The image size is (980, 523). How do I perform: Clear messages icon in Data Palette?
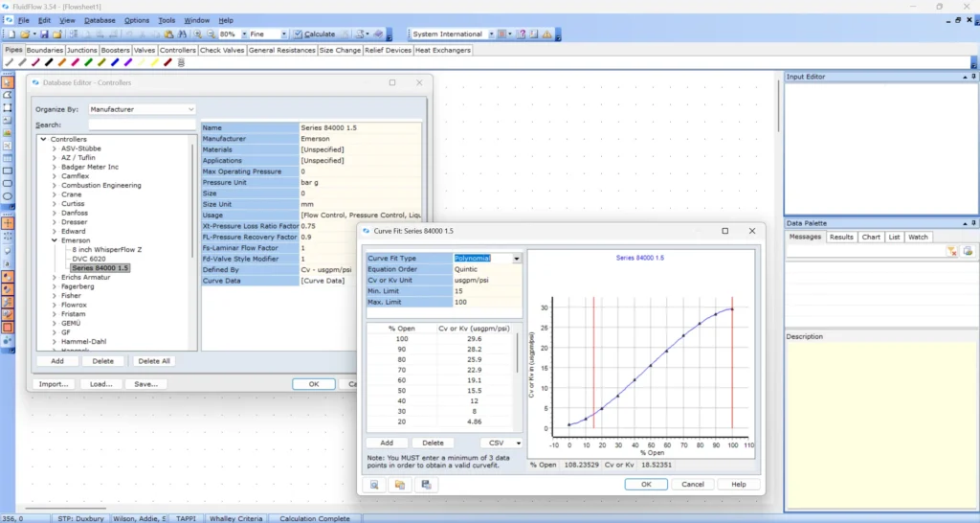(x=952, y=251)
